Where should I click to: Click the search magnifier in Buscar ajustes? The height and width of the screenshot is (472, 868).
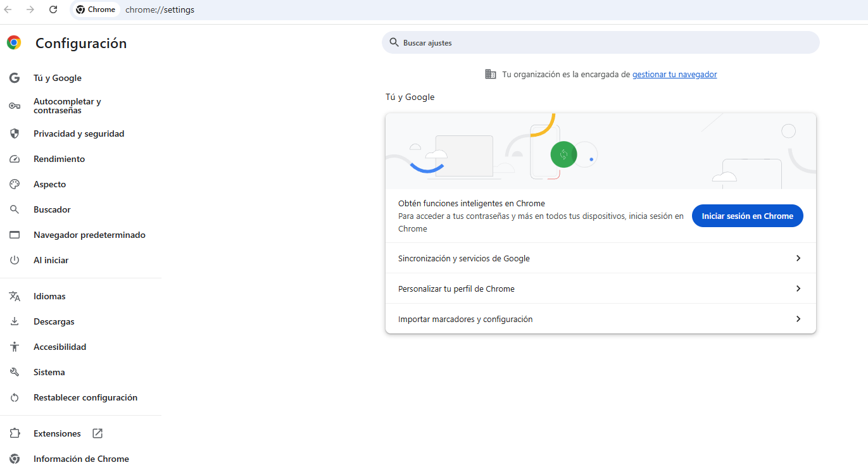coord(394,42)
